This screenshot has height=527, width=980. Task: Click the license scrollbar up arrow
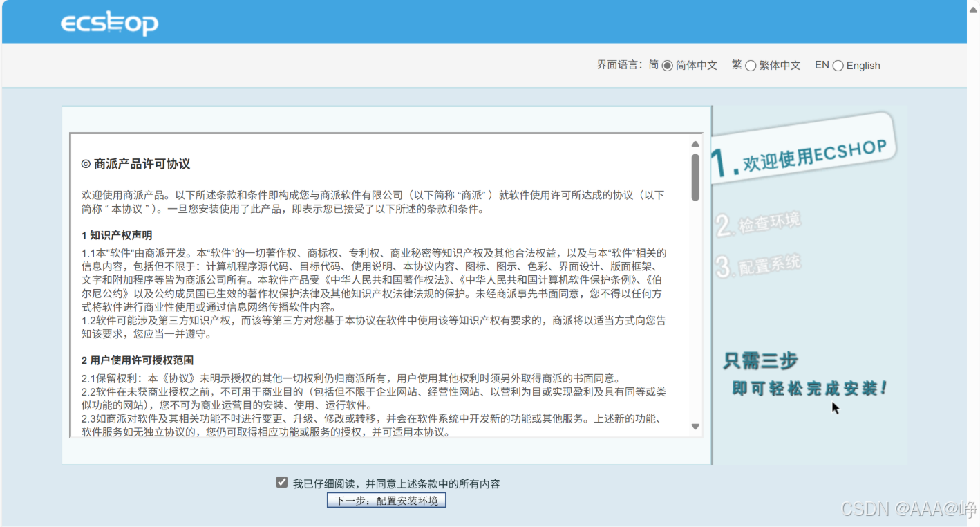695,144
